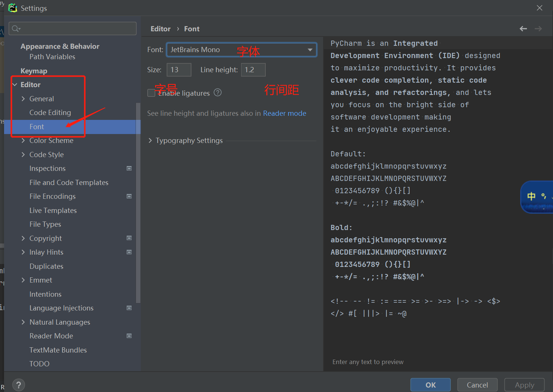553x392 pixels.
Task: Expand the Color Scheme node
Action: (x=23, y=140)
